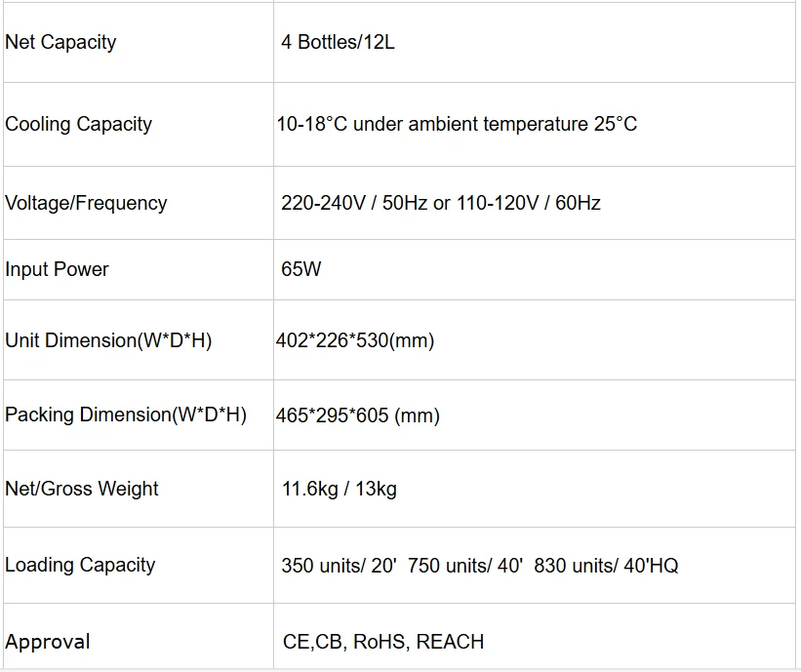Click the Voltage/Frequency label
Viewport: 801px width, 672px height.
(x=86, y=204)
